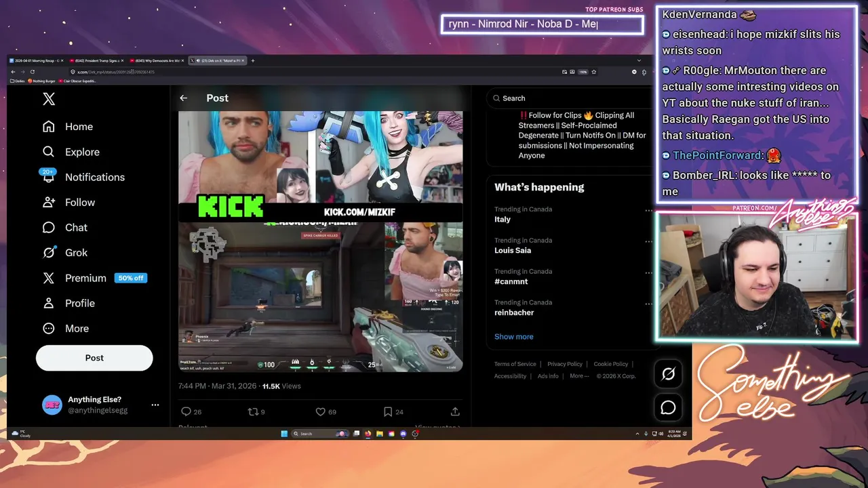This screenshot has height=488, width=868.
Task: Open the Jinx cosplay image
Action: [389, 157]
